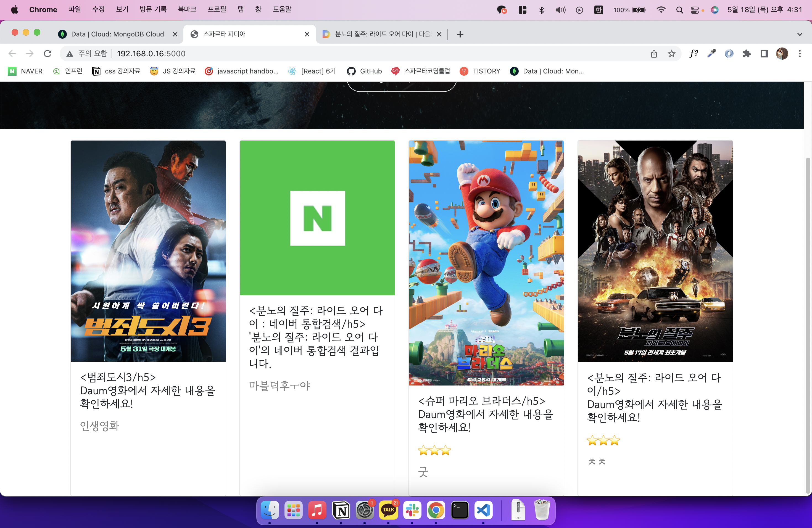
Task: Open the Extensions puzzle icon
Action: 747,54
